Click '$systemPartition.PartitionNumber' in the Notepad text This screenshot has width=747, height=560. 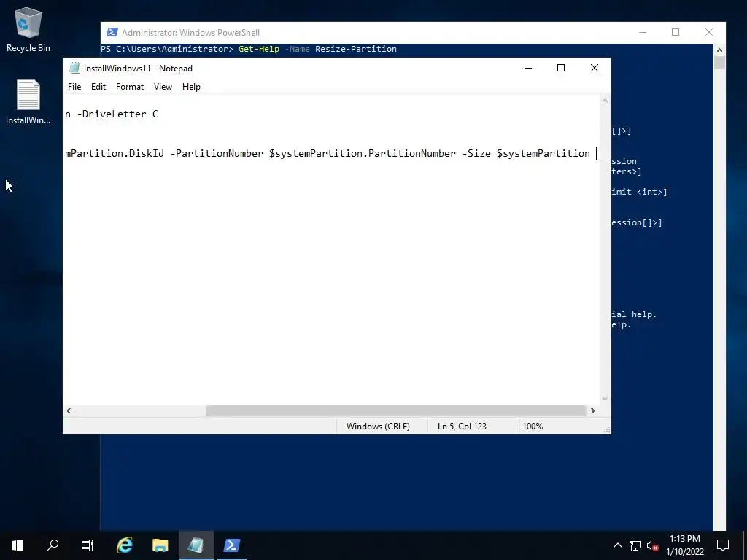(x=362, y=153)
